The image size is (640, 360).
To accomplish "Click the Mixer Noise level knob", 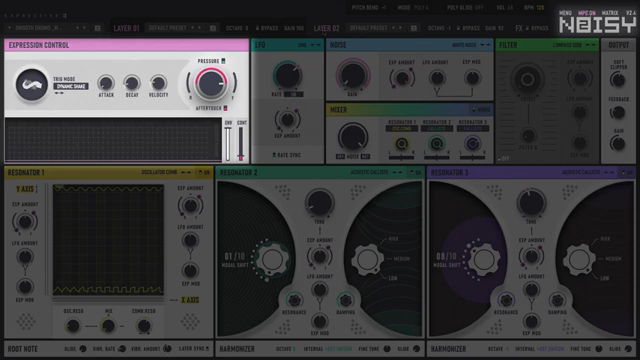I will pyautogui.click(x=353, y=137).
